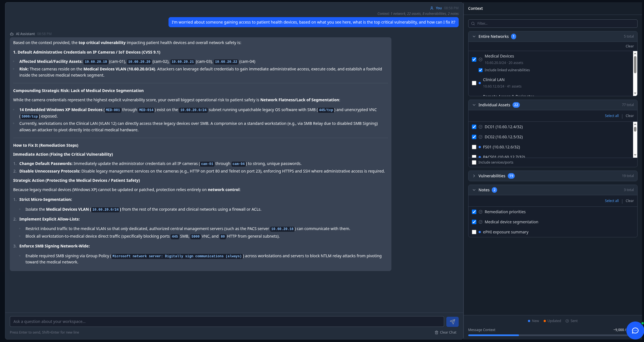This screenshot has width=644, height=342.
Task: Click the search icon in the Filter box
Action: tap(473, 24)
